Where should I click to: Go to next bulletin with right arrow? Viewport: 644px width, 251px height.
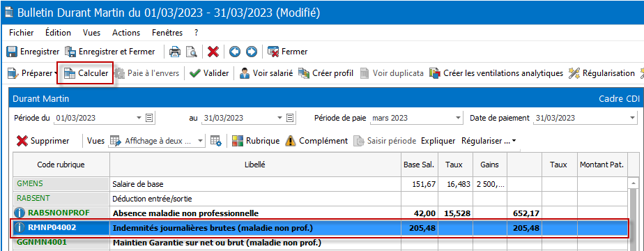(x=252, y=52)
